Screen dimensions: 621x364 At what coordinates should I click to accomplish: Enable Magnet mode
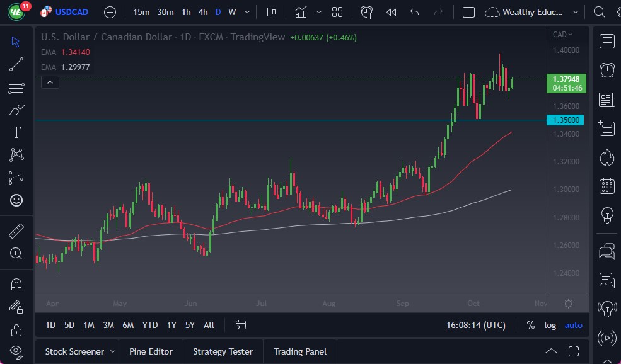pos(16,285)
